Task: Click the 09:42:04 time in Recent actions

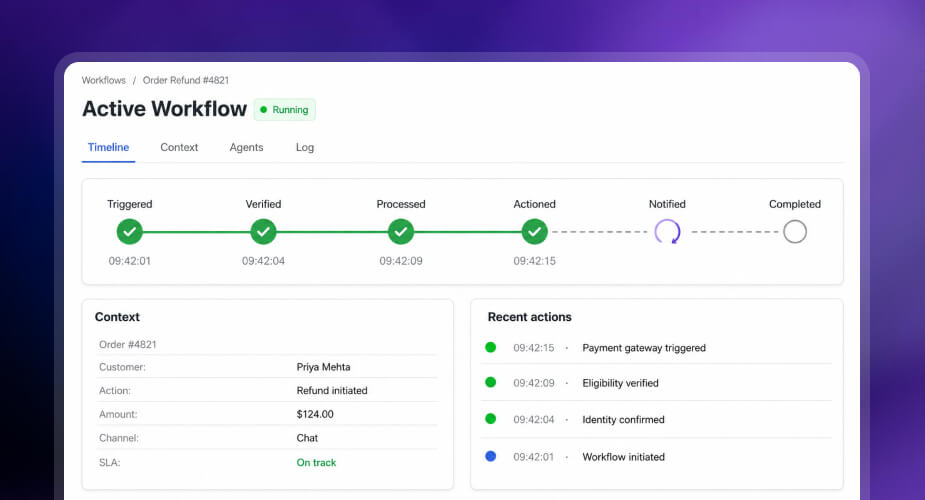Action: tap(534, 420)
